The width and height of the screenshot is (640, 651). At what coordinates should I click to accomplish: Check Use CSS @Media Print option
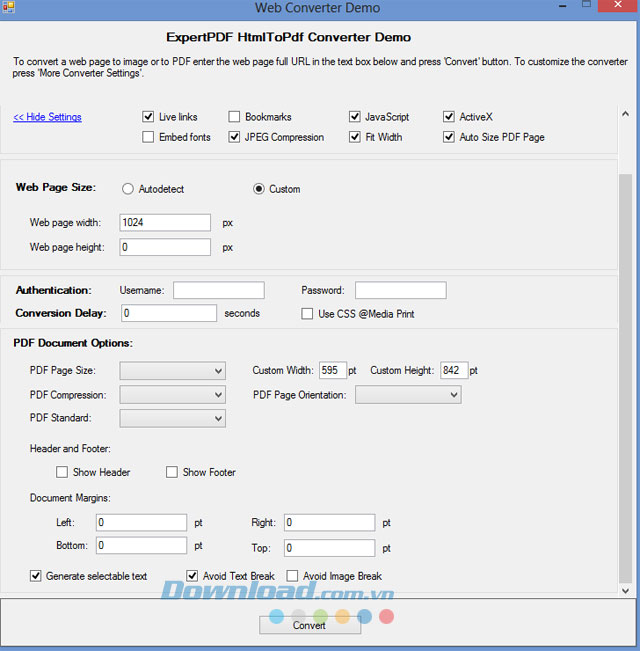(x=307, y=314)
